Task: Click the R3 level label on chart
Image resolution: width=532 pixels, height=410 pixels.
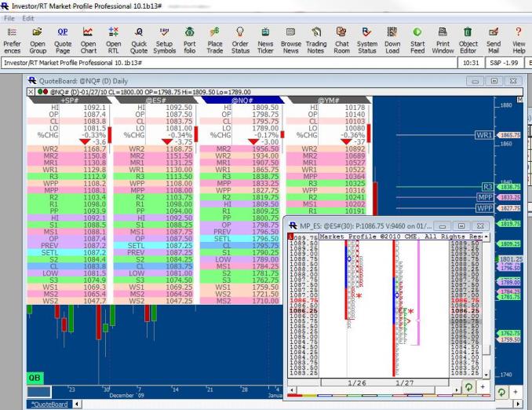Action: click(x=487, y=187)
